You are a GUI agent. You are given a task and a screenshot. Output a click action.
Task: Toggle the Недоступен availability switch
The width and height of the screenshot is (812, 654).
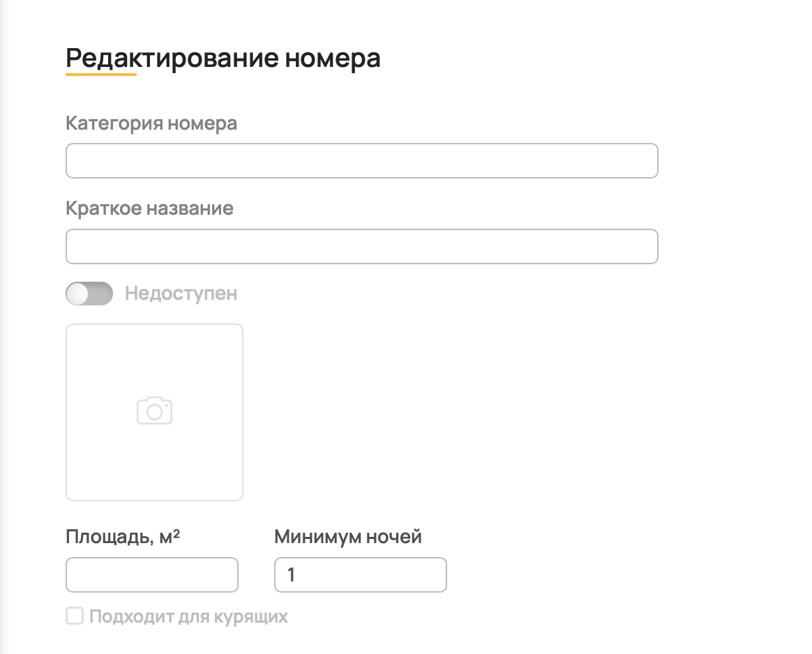[89, 294]
